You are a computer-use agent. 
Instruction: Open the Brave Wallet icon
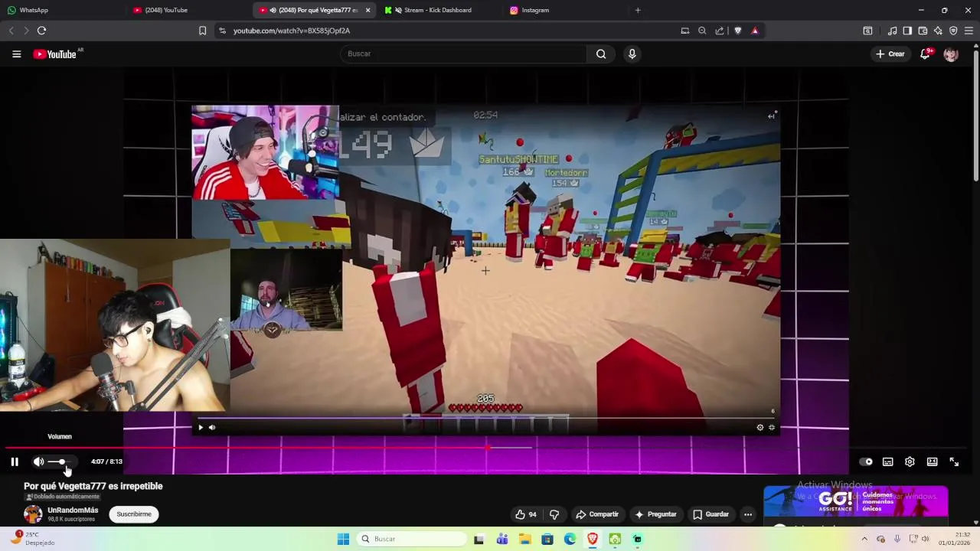(923, 31)
